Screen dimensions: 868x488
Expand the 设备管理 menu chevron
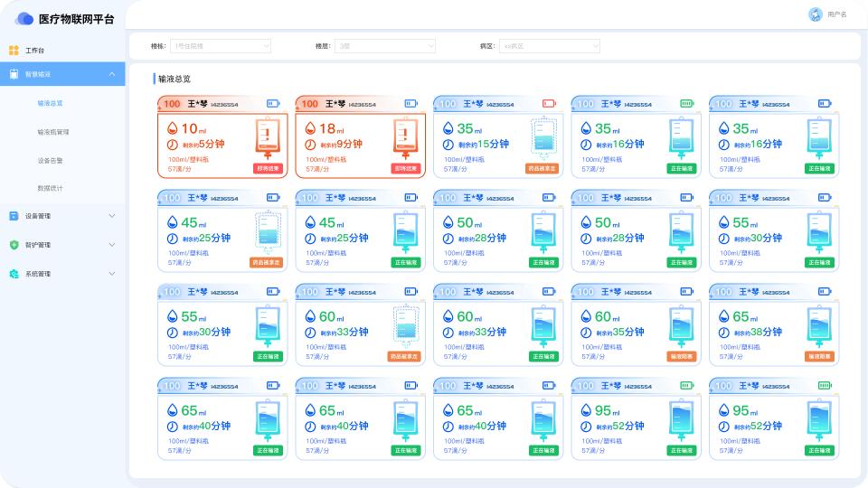(112, 216)
